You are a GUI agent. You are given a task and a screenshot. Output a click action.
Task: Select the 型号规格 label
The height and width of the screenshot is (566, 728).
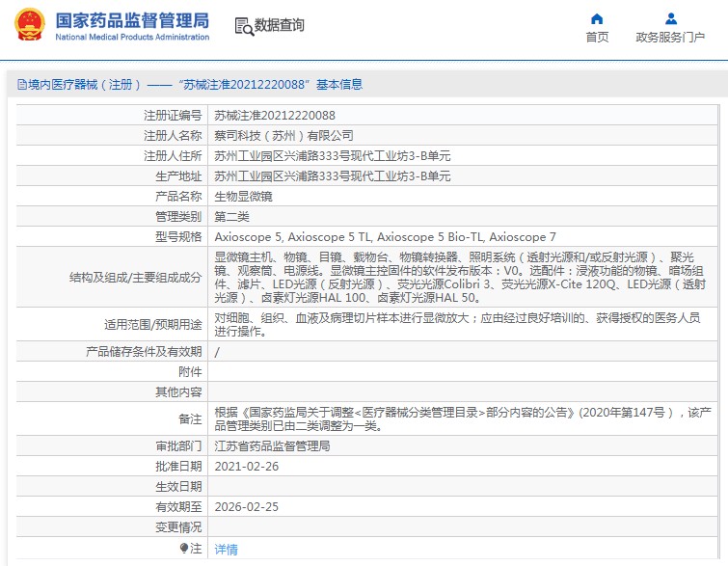178,237
